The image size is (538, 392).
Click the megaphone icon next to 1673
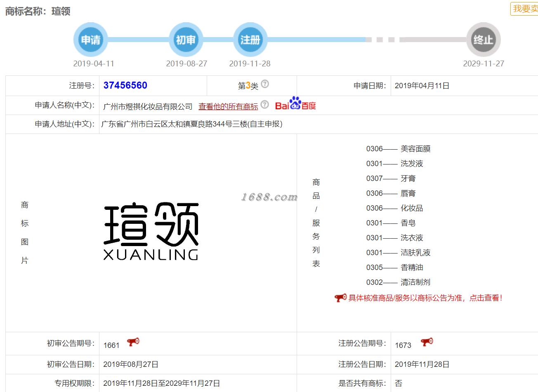427,342
